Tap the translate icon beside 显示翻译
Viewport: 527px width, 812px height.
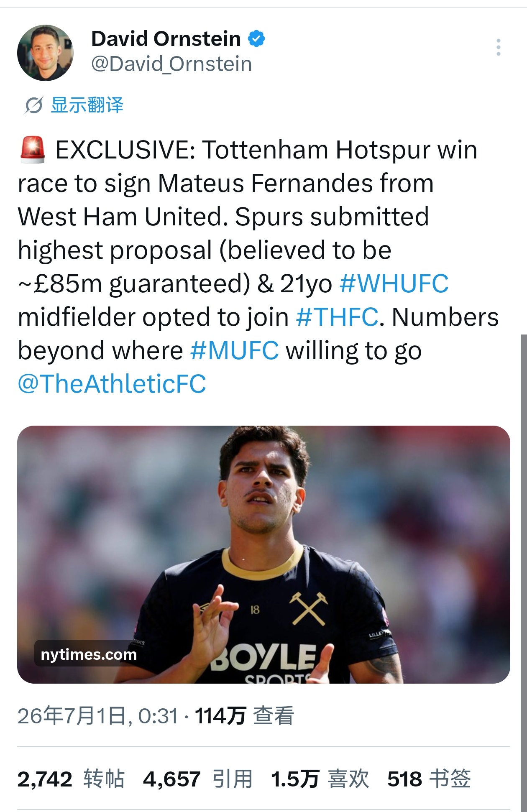(x=33, y=105)
